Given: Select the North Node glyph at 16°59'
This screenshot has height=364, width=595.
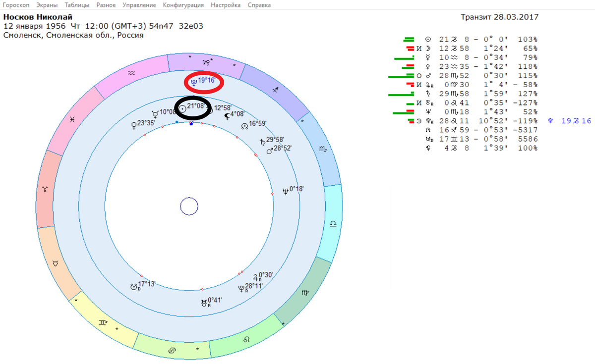Looking at the screenshot, I should (244, 126).
